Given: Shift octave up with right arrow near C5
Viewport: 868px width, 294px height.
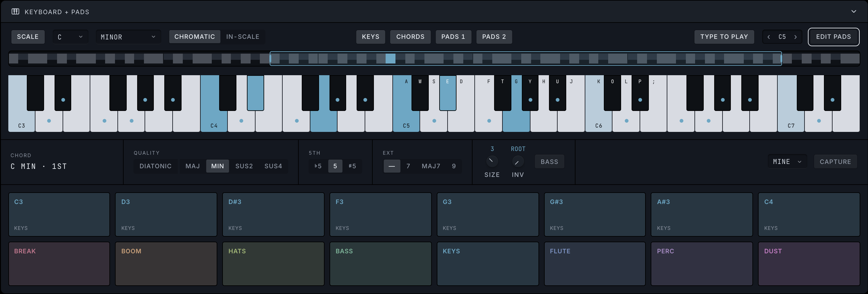Looking at the screenshot, I should point(796,37).
